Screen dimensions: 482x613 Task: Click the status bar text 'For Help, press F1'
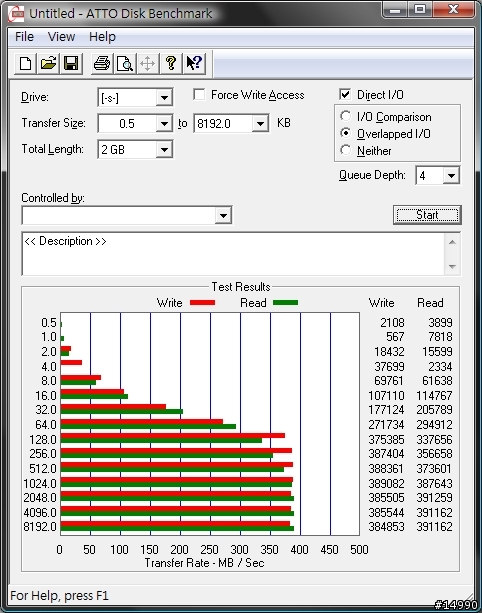(x=59, y=596)
